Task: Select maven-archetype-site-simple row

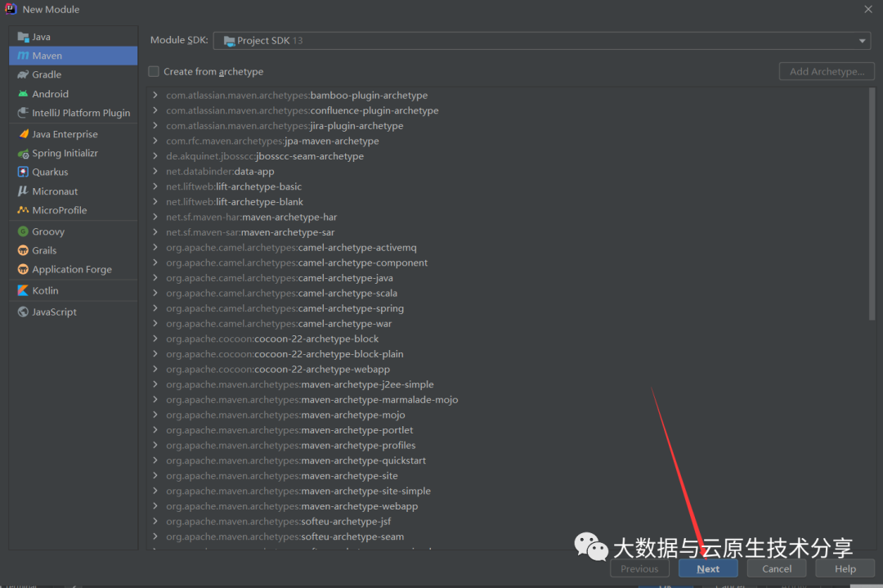Action: (508, 491)
